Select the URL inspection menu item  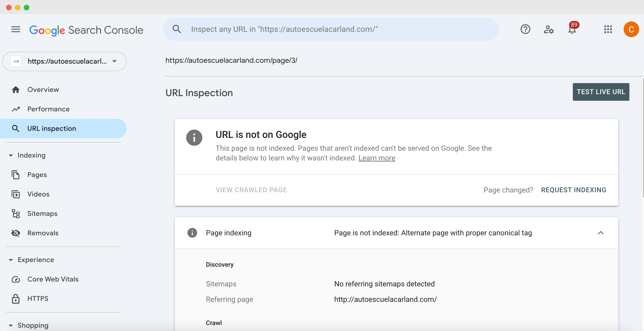click(63, 129)
